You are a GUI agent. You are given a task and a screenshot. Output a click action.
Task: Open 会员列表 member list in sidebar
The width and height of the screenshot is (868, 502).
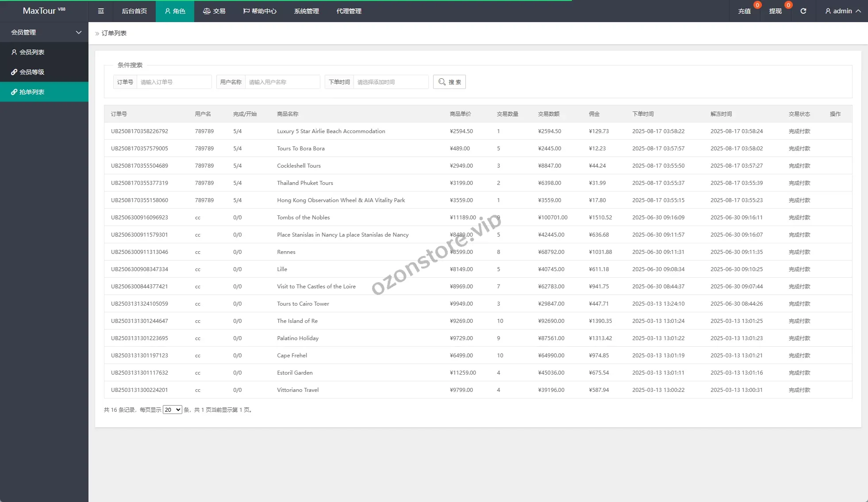32,52
